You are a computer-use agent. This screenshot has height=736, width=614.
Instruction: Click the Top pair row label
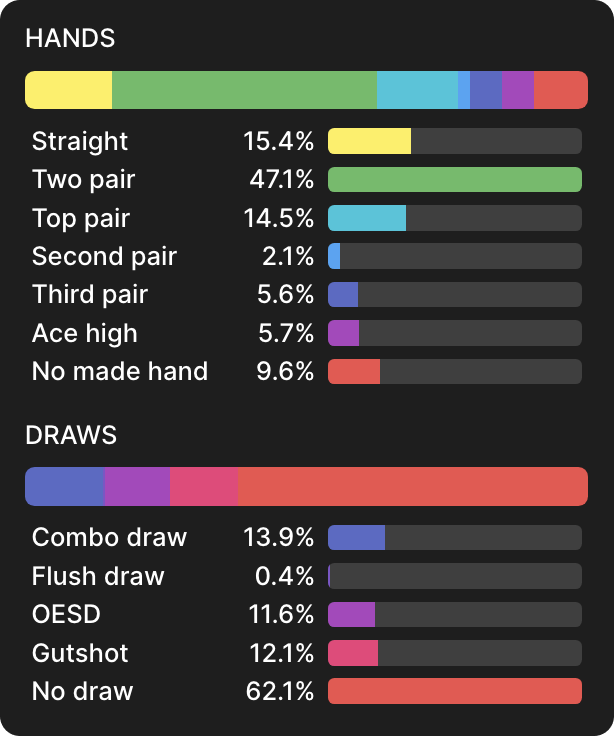81,218
